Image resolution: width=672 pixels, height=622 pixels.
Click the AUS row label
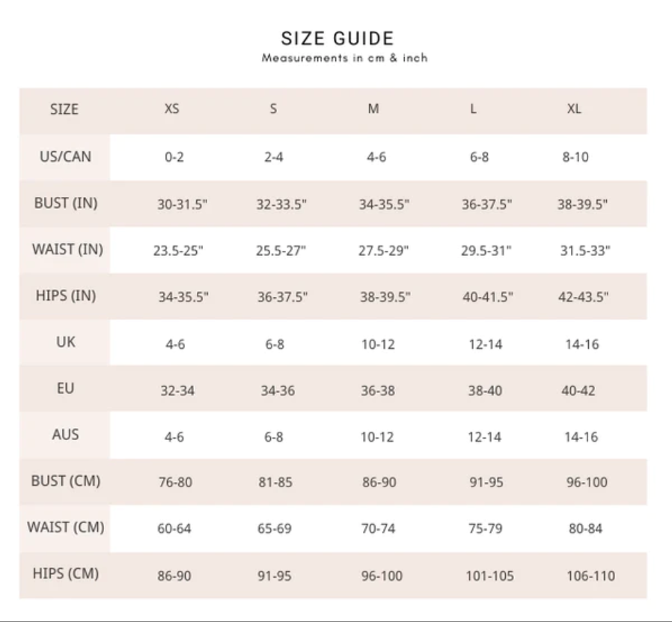[x=66, y=434]
